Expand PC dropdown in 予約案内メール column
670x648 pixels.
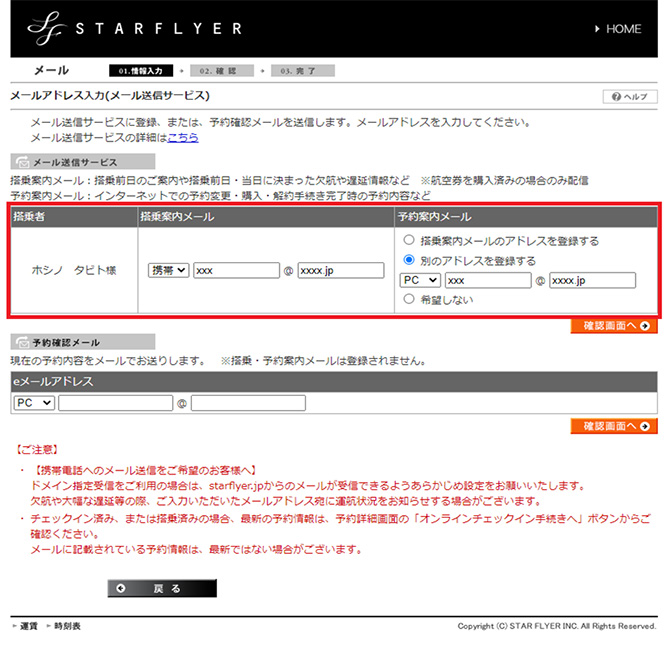(x=418, y=280)
